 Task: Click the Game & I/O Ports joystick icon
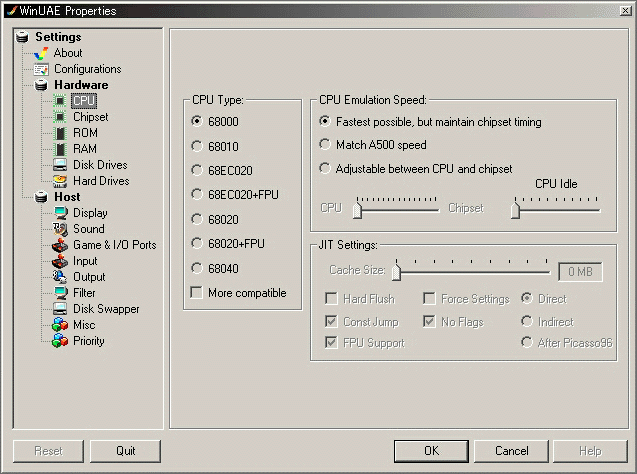click(x=60, y=245)
